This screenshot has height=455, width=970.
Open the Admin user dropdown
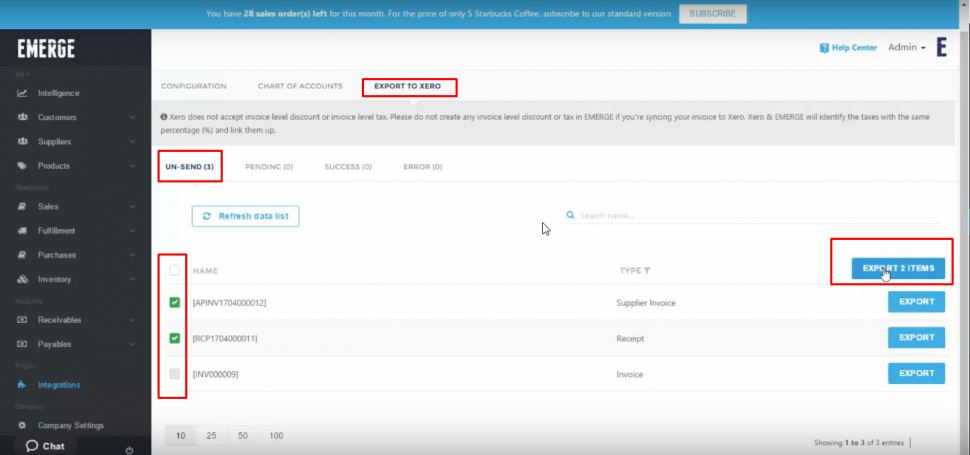[907, 48]
